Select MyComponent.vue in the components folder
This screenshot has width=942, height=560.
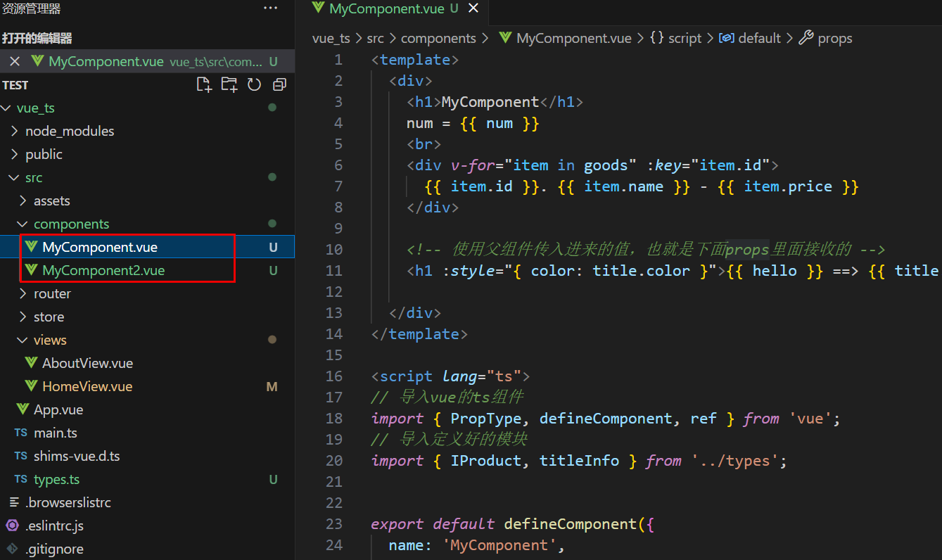(147, 247)
